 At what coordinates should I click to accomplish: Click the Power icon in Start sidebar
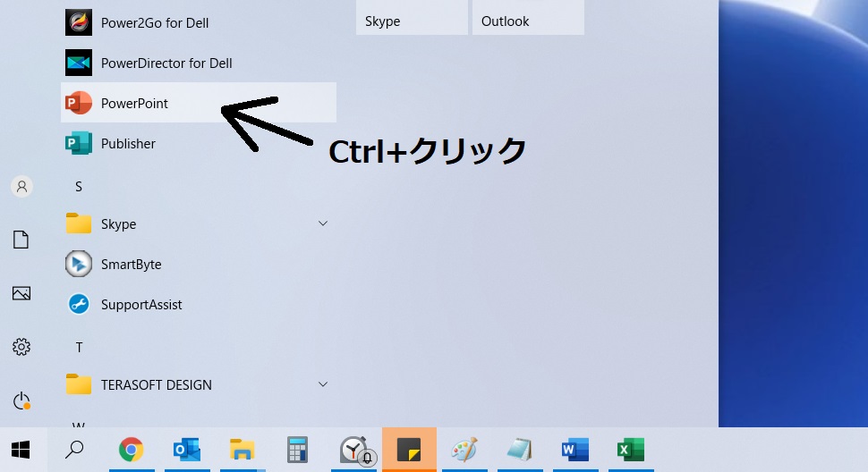click(21, 400)
